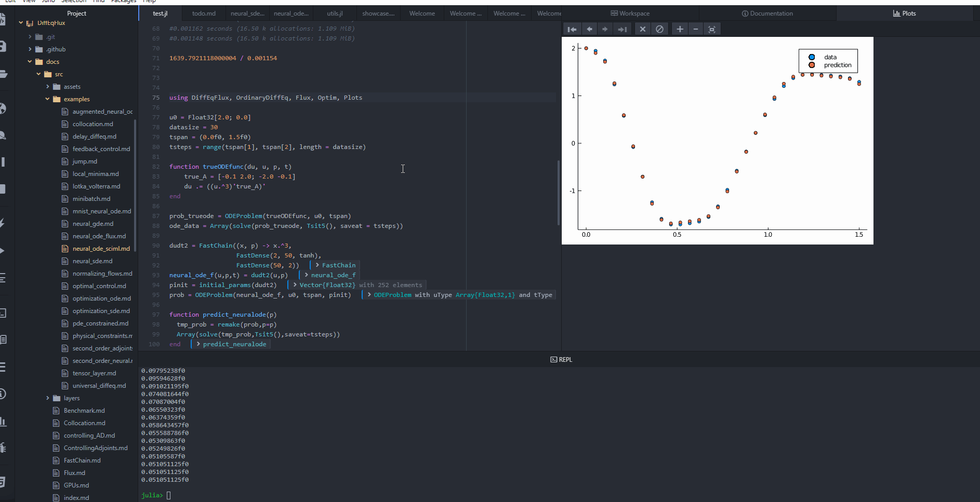Viewport: 980px width, 502px height.
Task: Switch to the Workspace tab
Action: point(630,13)
